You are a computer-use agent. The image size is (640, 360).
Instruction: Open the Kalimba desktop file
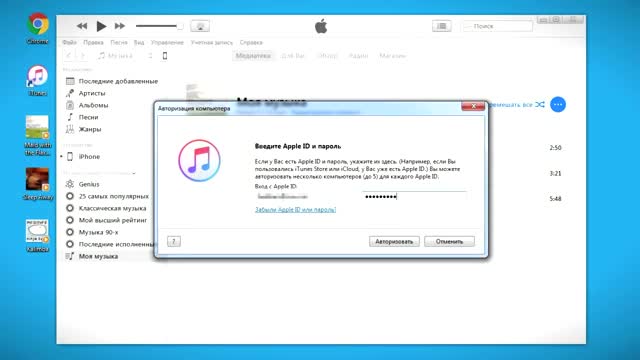[x=38, y=236]
